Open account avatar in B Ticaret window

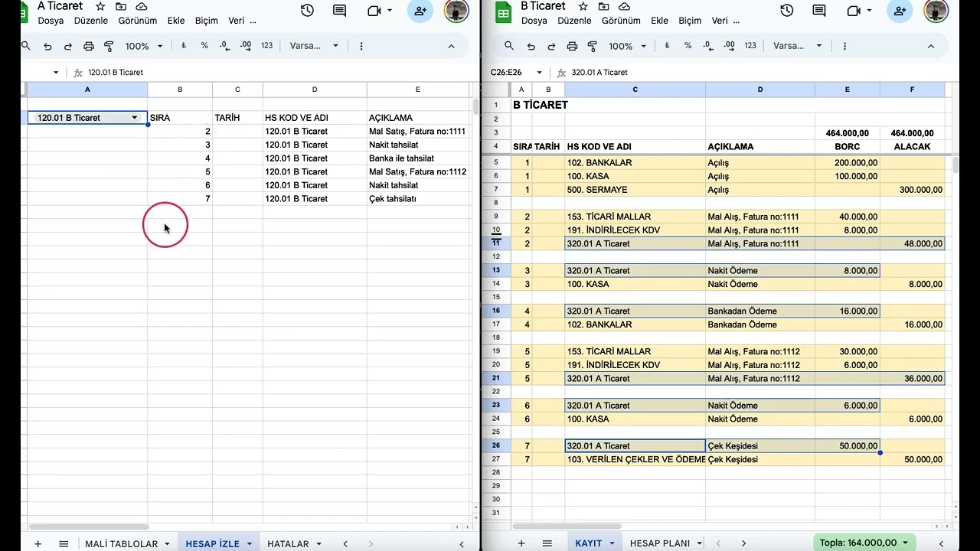[936, 11]
